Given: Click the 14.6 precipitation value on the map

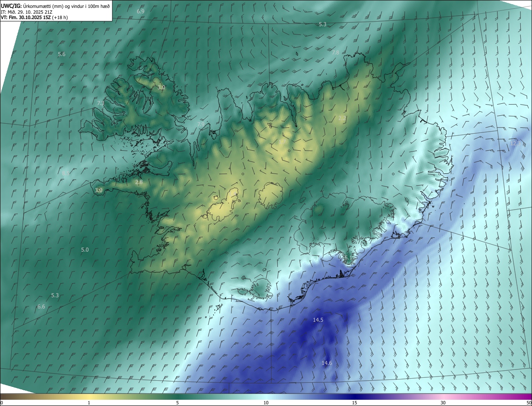Looking at the screenshot, I should (327, 363).
